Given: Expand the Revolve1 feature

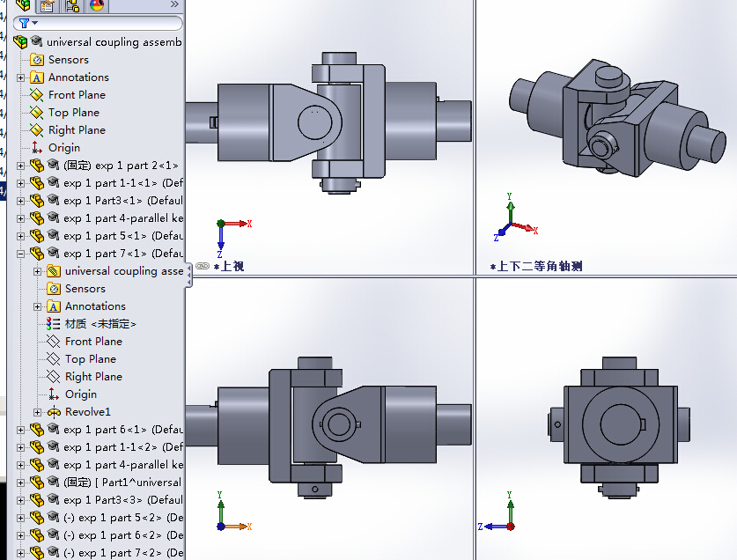Looking at the screenshot, I should coord(38,412).
